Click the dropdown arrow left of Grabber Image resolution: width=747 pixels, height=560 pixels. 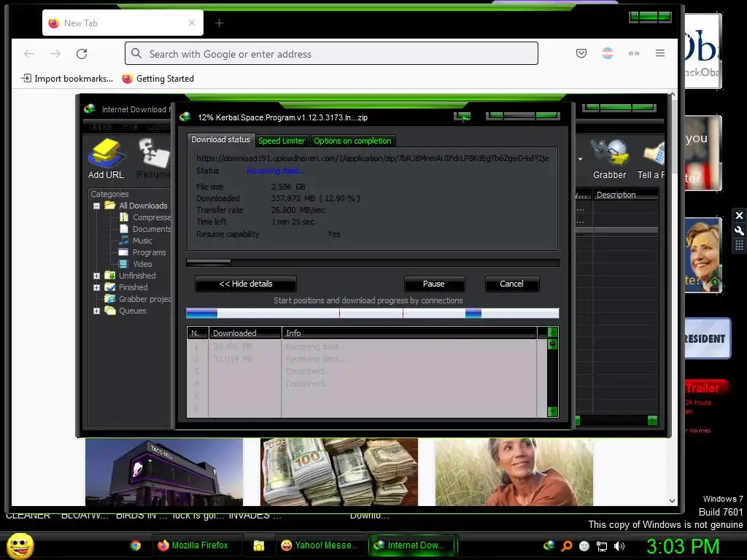(x=580, y=159)
